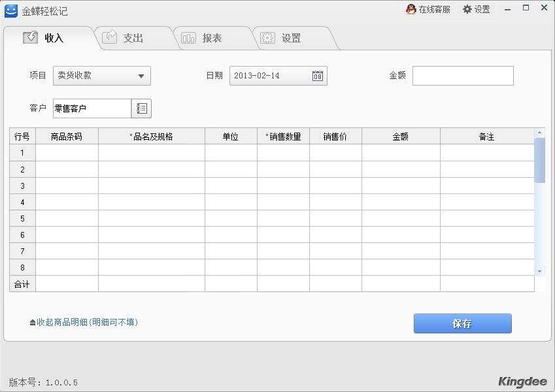
Task: Open the calendar date picker icon
Action: 318,76
